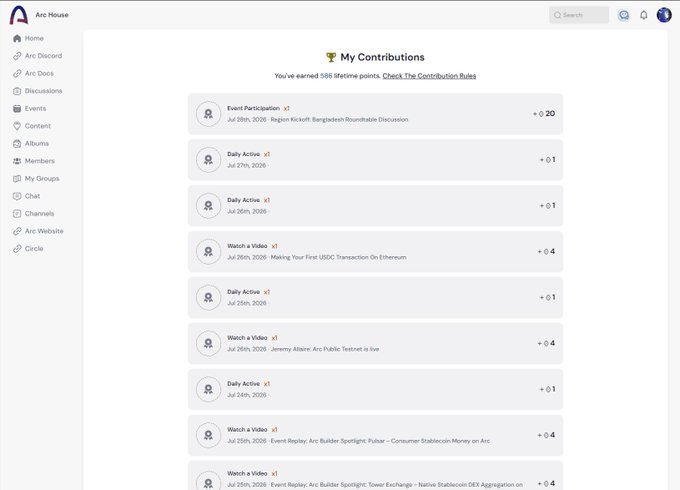This screenshot has width=680, height=490.
Task: Open Arc Docs link text
Action: tap(39, 73)
